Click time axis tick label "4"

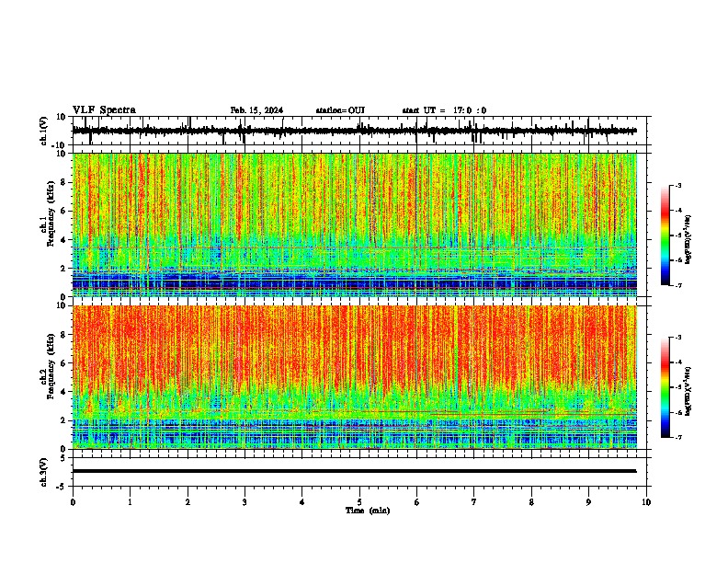[x=302, y=502]
